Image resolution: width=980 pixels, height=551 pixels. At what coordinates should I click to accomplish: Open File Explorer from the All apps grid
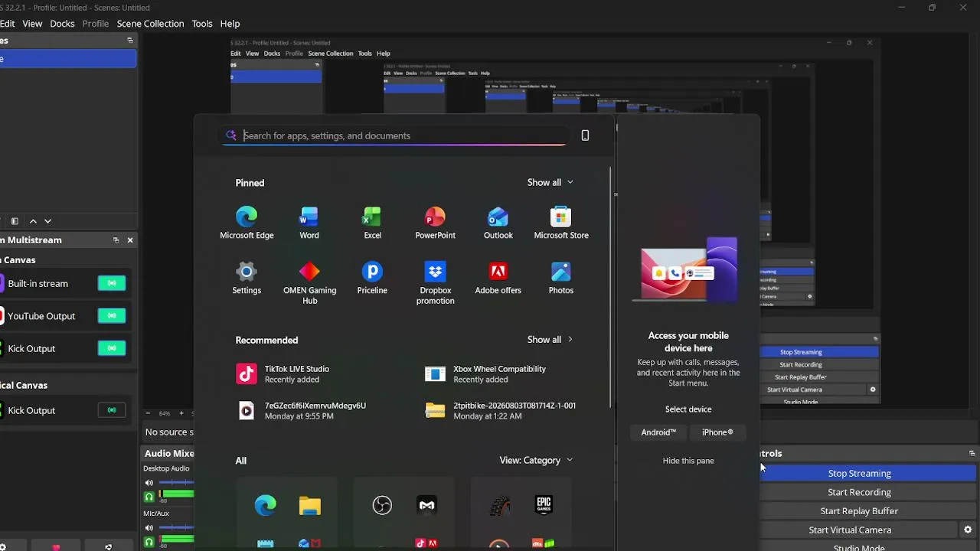310,505
